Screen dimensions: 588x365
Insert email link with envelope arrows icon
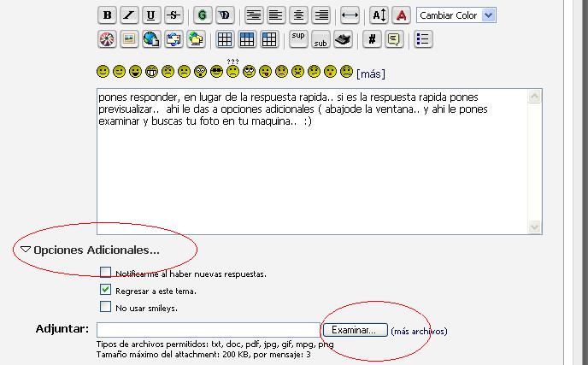173,39
